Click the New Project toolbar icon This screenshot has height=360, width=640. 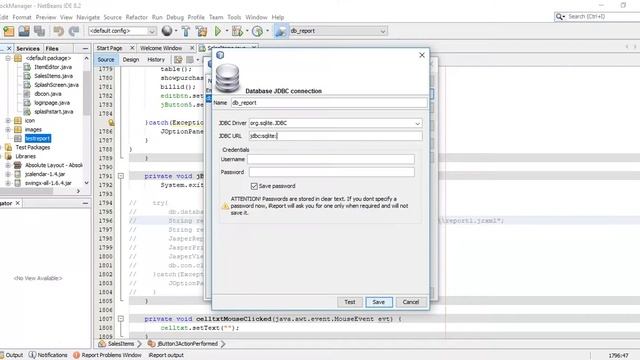click(x=9, y=31)
